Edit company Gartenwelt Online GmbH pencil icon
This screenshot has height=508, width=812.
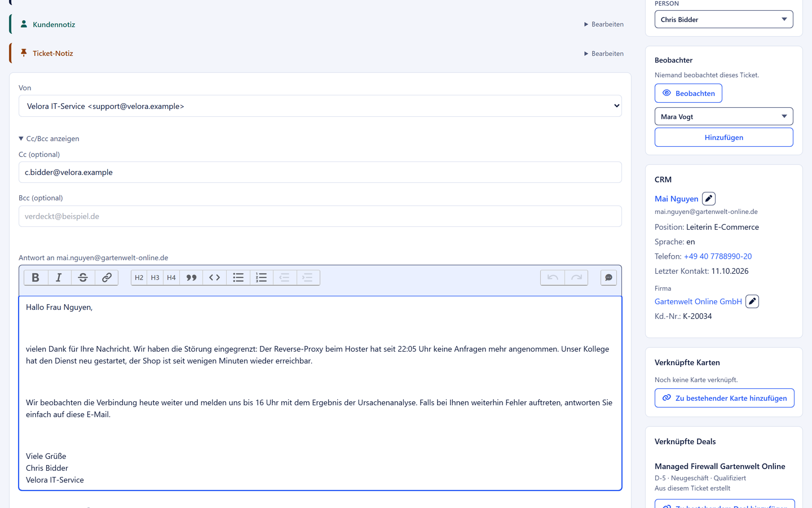tap(752, 301)
